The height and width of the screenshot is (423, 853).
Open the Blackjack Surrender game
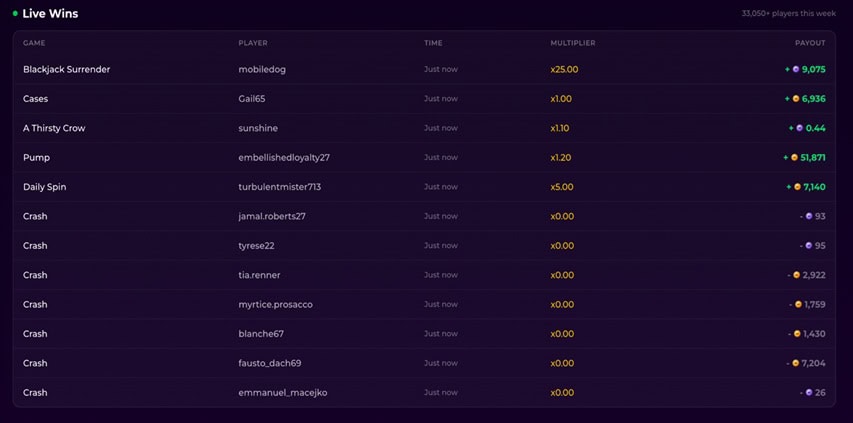(x=66, y=70)
